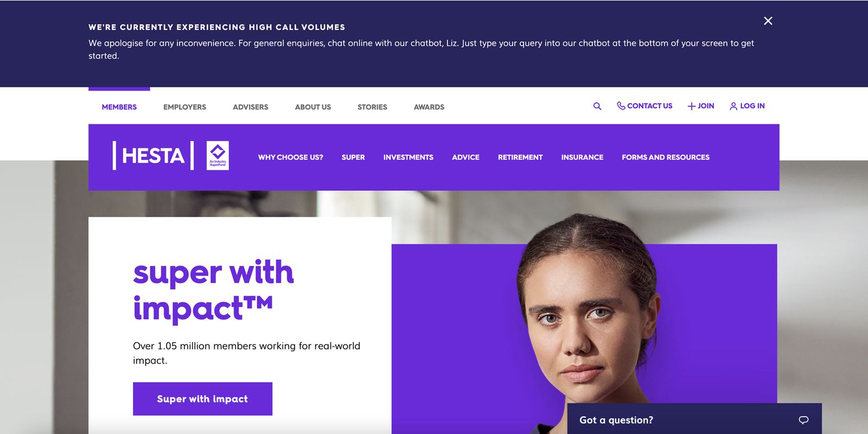Open the Advisers section

point(251,107)
